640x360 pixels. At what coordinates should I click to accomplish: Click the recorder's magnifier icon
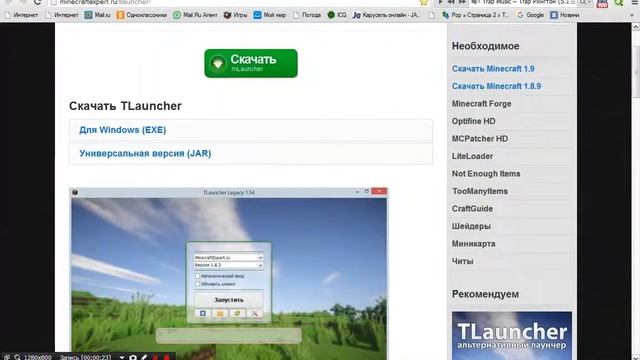[x=17, y=357]
